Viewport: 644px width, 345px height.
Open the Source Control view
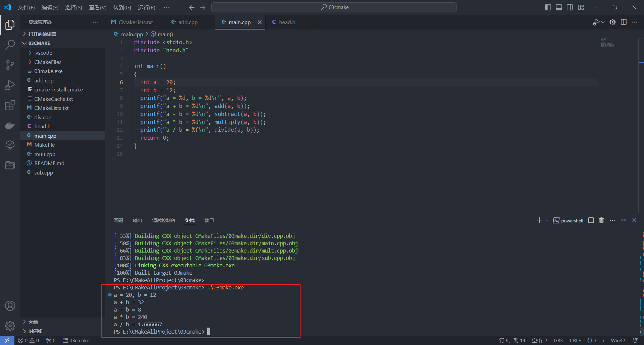point(10,65)
